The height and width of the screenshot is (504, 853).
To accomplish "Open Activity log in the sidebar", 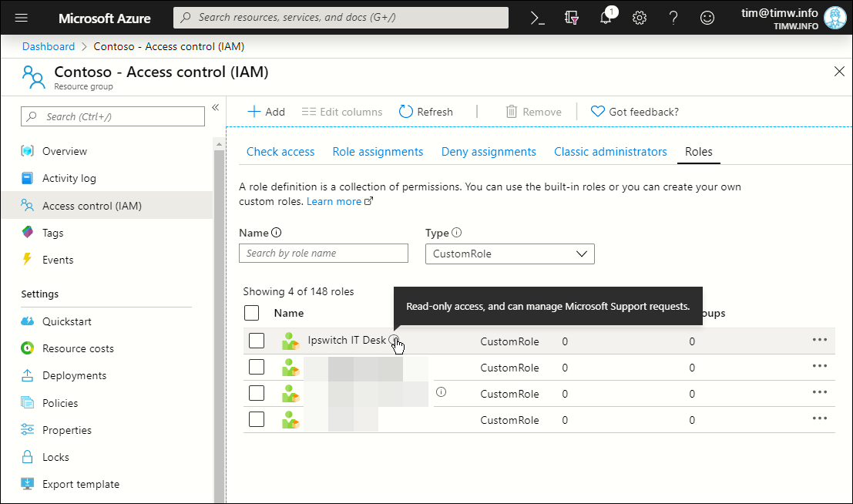I will coord(69,178).
